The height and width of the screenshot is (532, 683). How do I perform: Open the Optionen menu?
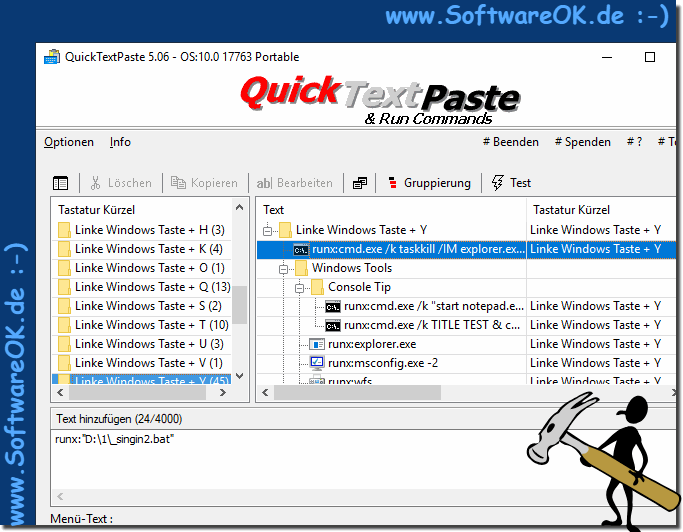(x=69, y=142)
